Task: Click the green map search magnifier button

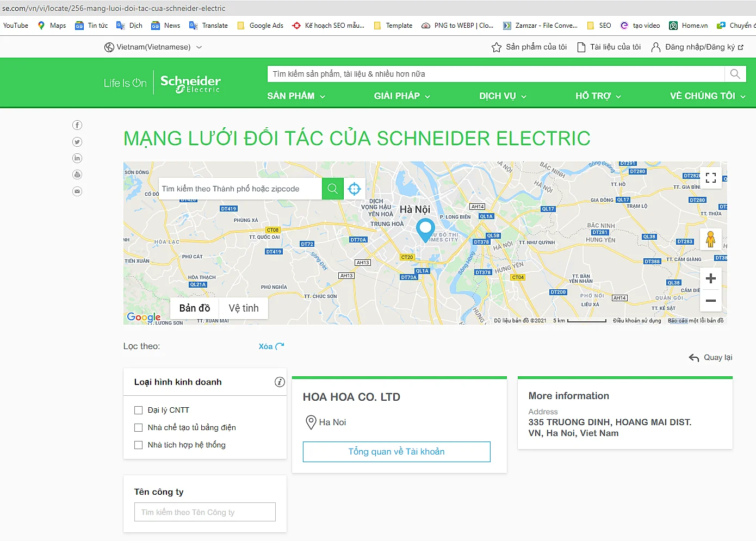Action: pyautogui.click(x=333, y=189)
